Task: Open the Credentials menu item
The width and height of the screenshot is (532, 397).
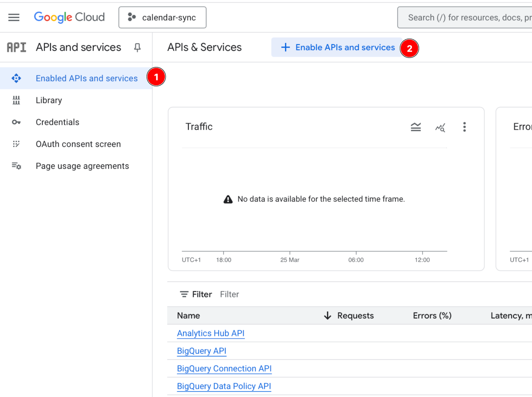Action: (76, 122)
